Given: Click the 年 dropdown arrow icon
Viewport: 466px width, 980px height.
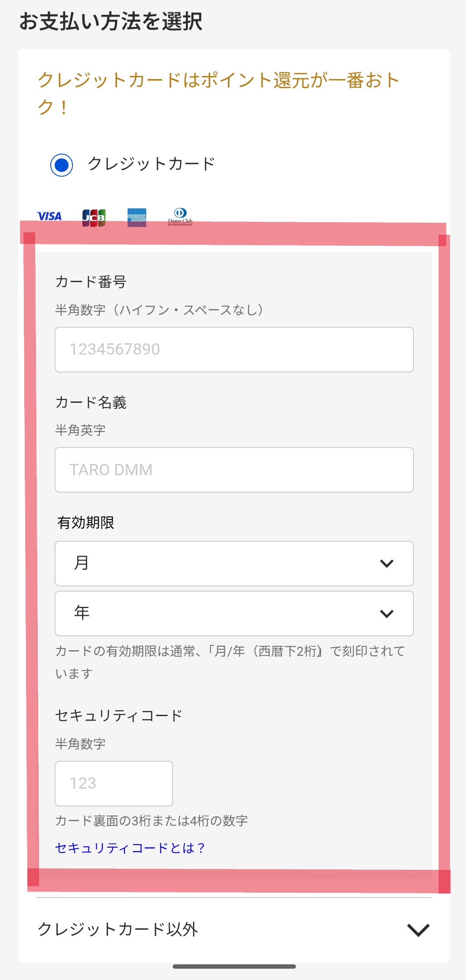Looking at the screenshot, I should click(386, 613).
